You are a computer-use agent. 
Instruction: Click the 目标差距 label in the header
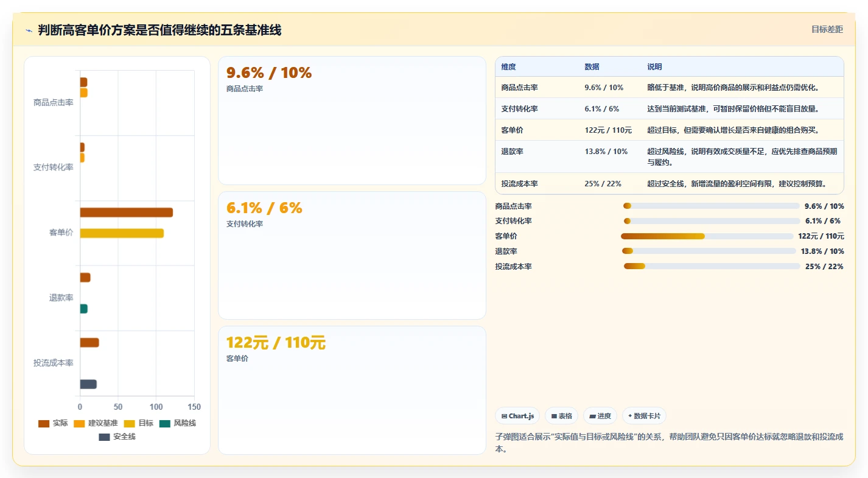click(x=827, y=29)
